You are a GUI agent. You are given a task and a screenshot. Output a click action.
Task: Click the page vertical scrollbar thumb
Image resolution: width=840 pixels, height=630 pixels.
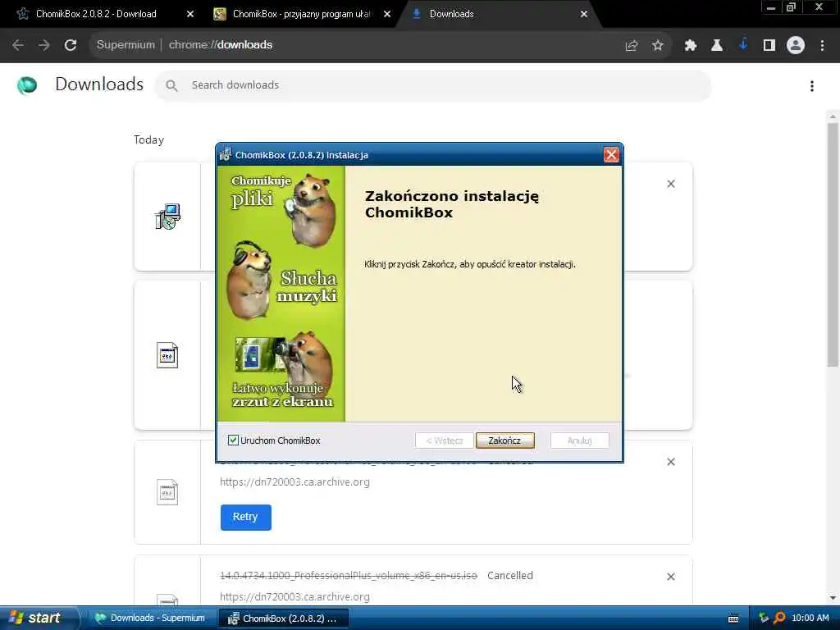click(x=833, y=244)
